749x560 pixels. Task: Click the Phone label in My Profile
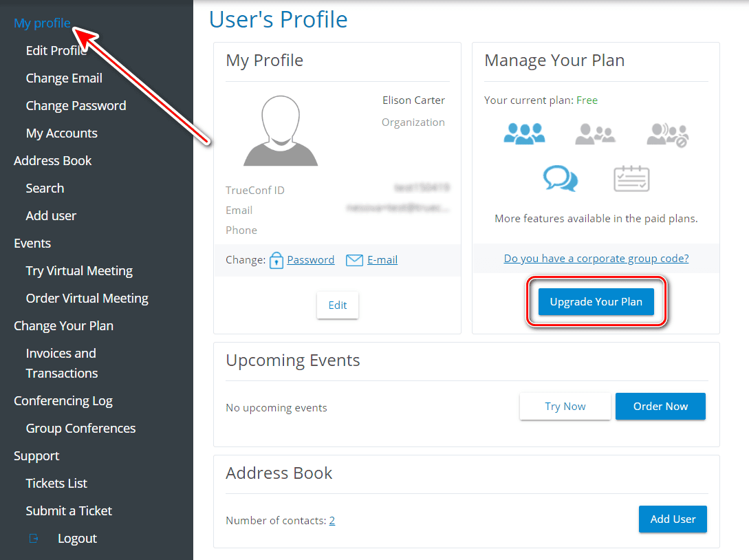(x=241, y=230)
